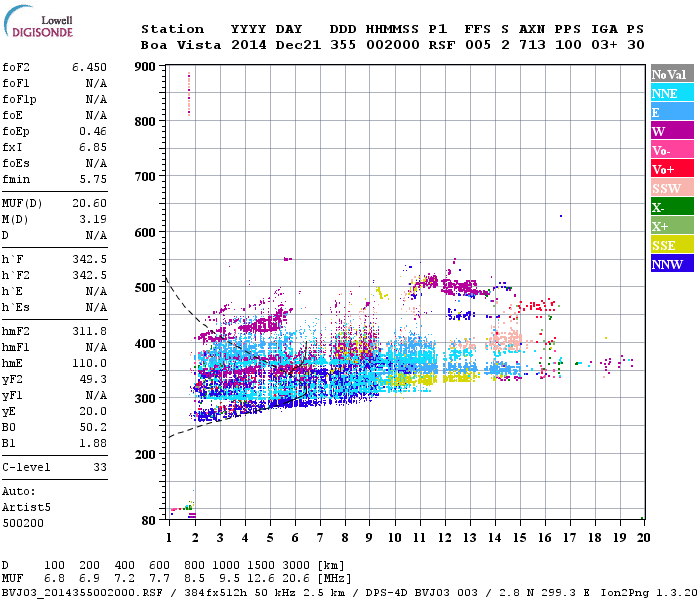Image resolution: width=700 pixels, height=600 pixels.
Task: Select the X- dark green swatch
Action: (x=672, y=207)
